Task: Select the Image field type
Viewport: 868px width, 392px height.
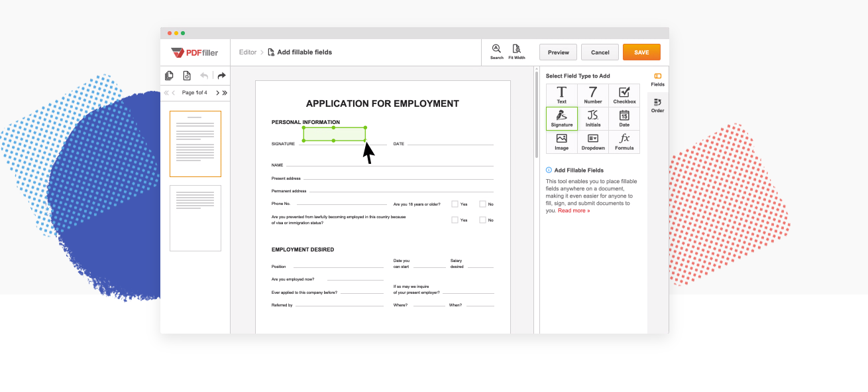Action: point(561,142)
